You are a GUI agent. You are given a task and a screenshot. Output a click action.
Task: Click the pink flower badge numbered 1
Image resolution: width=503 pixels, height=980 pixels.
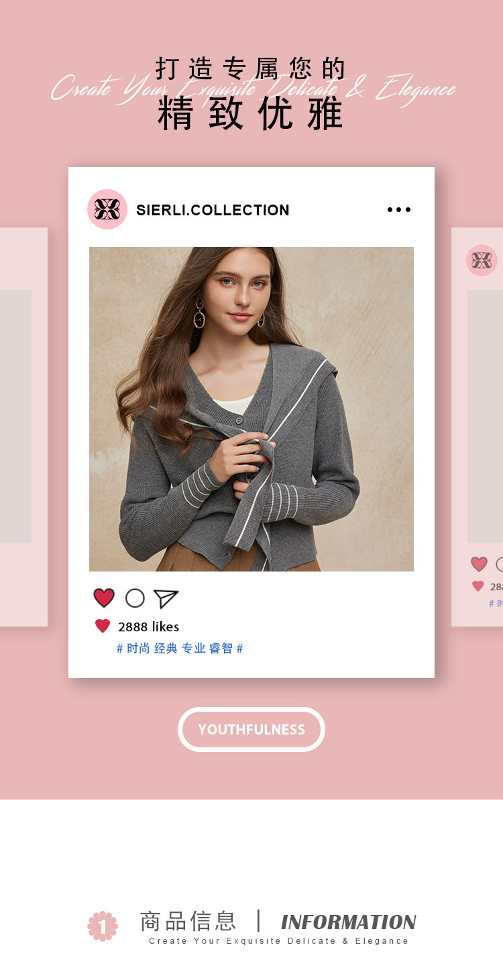[x=103, y=926]
